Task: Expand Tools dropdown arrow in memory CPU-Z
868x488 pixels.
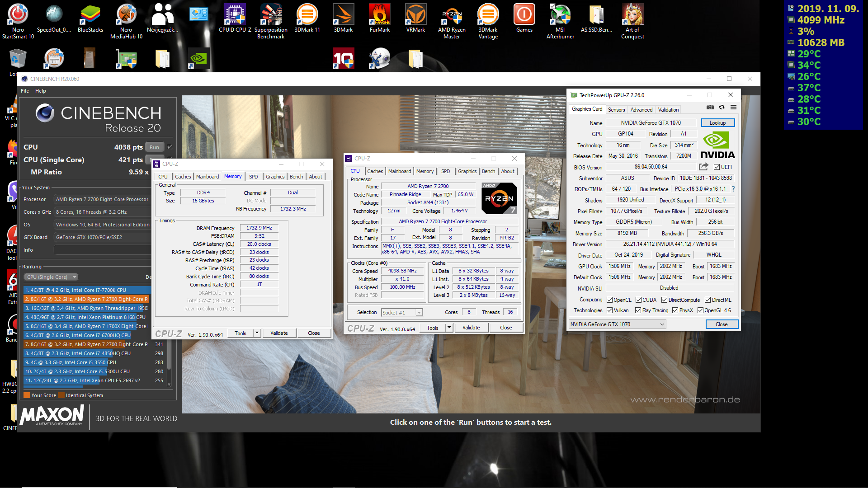Action: tap(257, 333)
